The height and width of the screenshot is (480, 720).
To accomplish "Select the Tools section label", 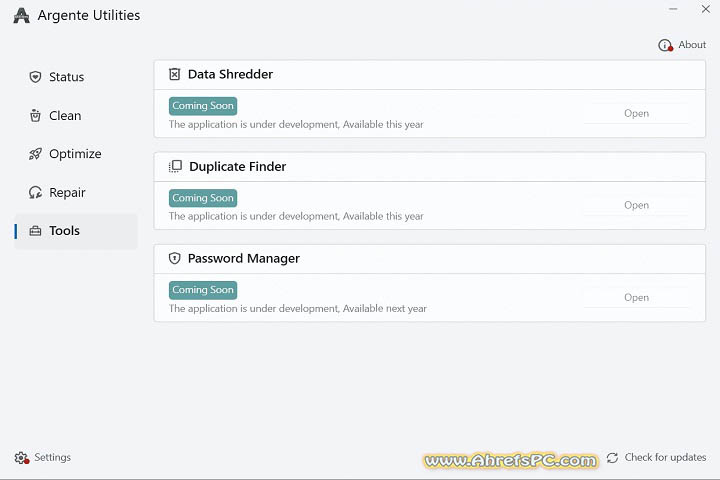I will (64, 231).
